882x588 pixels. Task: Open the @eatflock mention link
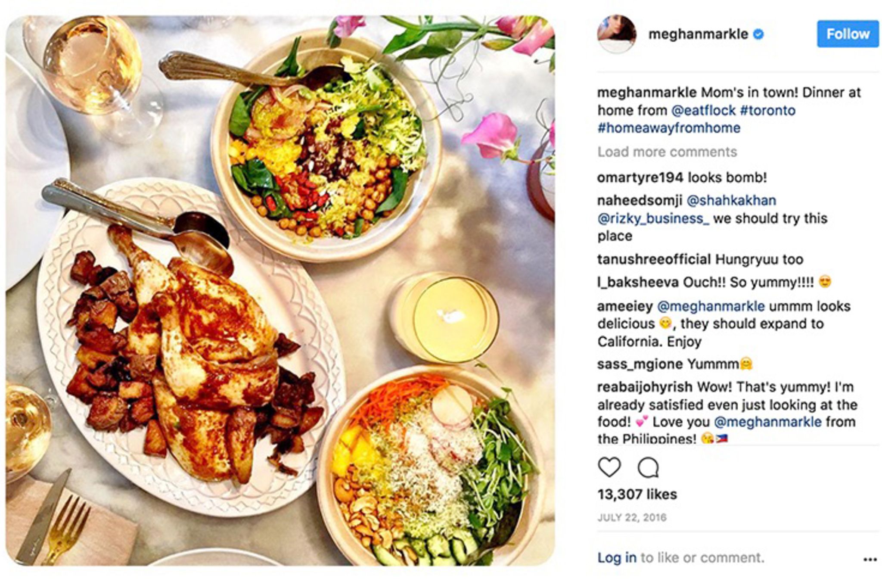coord(703,111)
